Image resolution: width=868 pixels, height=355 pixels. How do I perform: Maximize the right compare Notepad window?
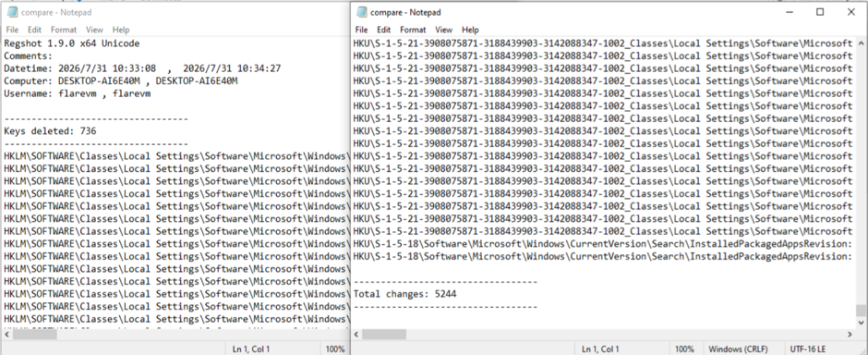(820, 12)
